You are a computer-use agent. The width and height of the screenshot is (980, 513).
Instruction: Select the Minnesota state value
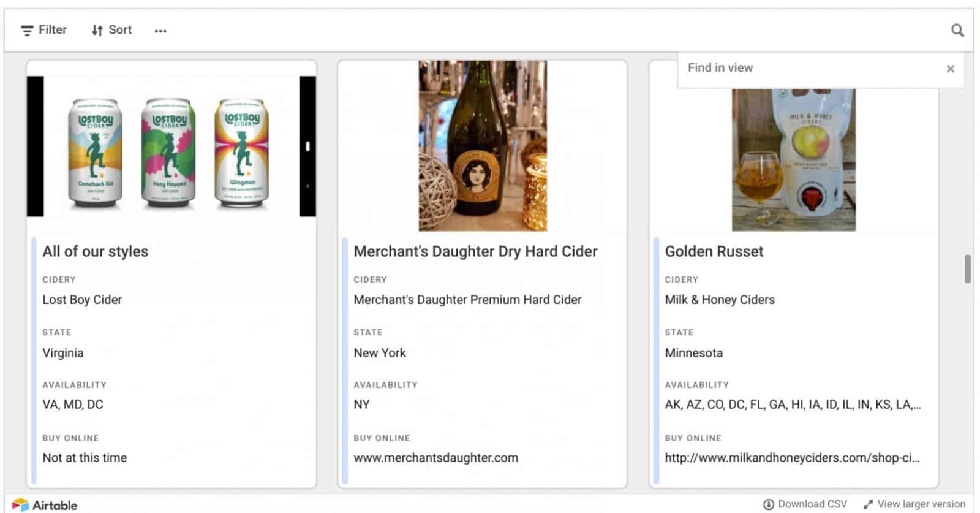tap(694, 353)
